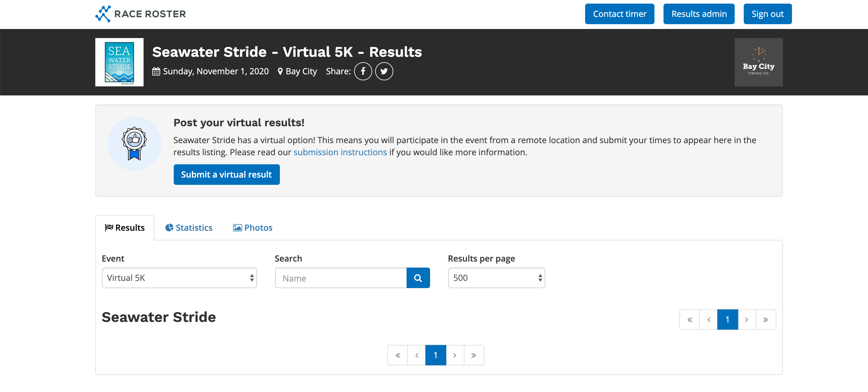
Task: Click Seawater Stride event logo thumbnail
Action: pos(119,62)
